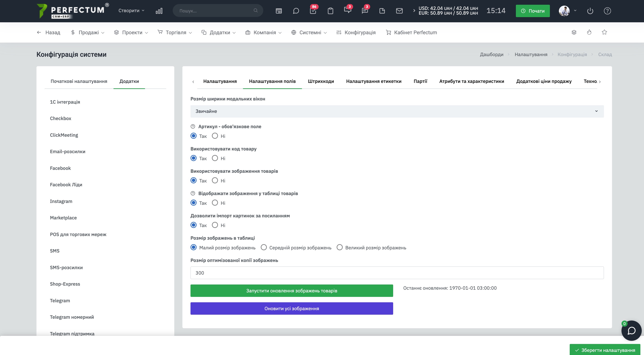This screenshot has height=355, width=644.
Task: Click the power logout icon
Action: (590, 11)
